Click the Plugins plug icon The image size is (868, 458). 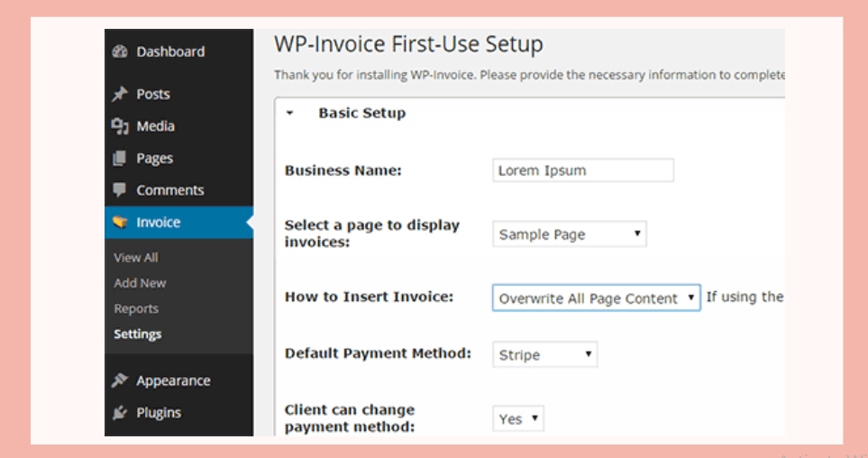coord(120,413)
